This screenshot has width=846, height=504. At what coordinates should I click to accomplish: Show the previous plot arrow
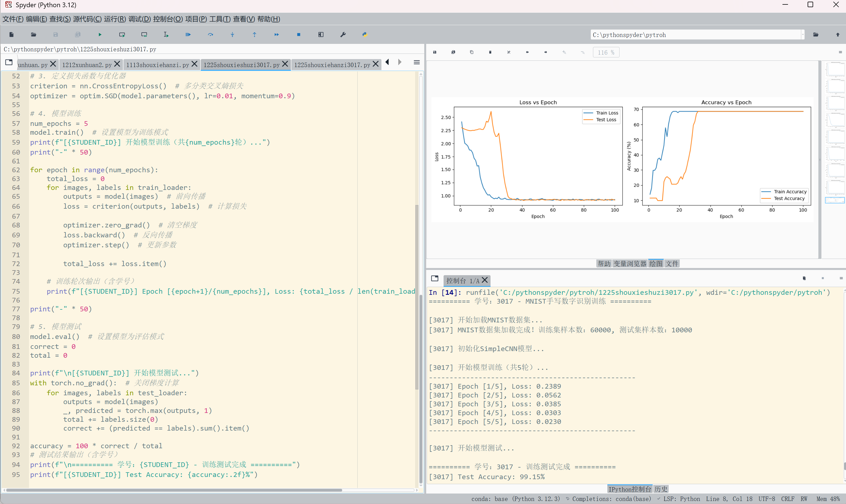(x=527, y=52)
